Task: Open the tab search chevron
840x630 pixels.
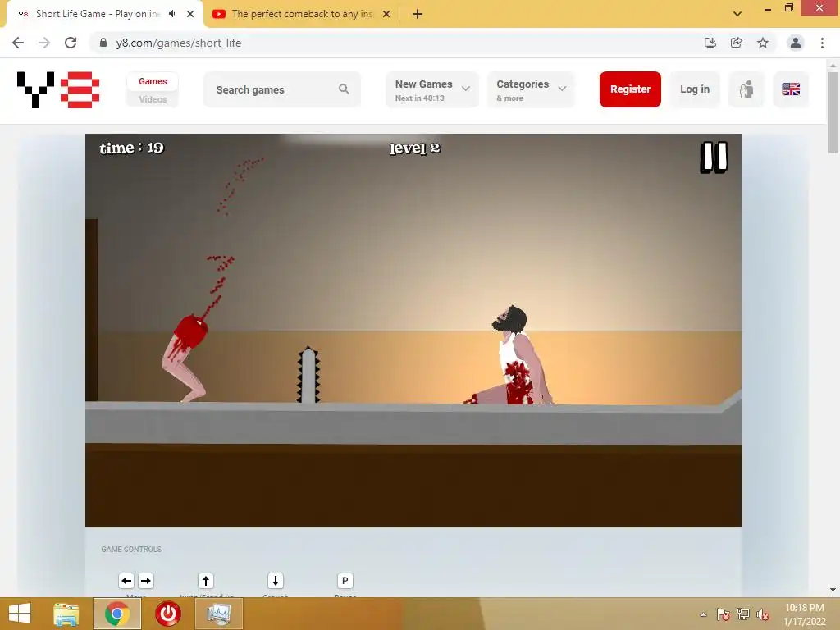Action: tap(737, 14)
